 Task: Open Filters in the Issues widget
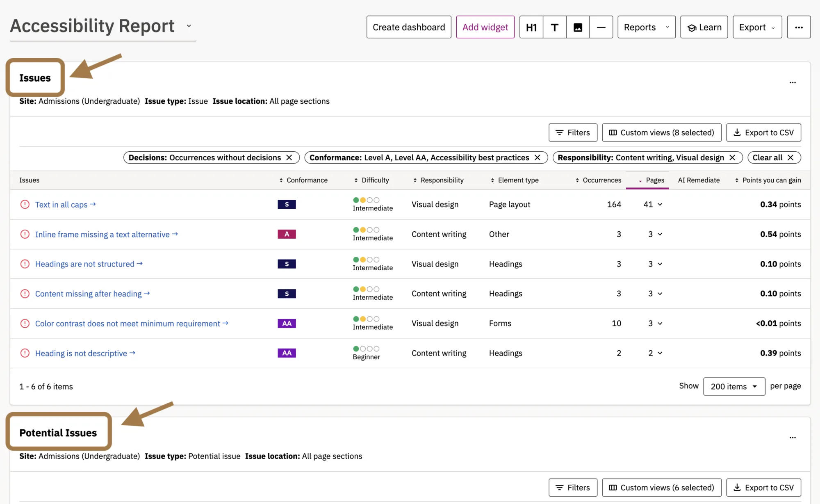573,132
